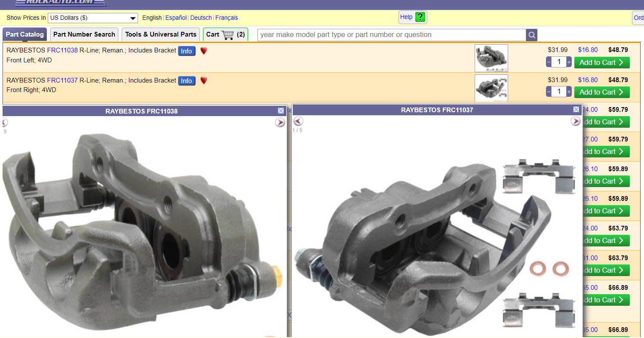The width and height of the screenshot is (644, 338).
Task: Add FRC11037 Front Right caliper to cart
Action: click(x=602, y=92)
